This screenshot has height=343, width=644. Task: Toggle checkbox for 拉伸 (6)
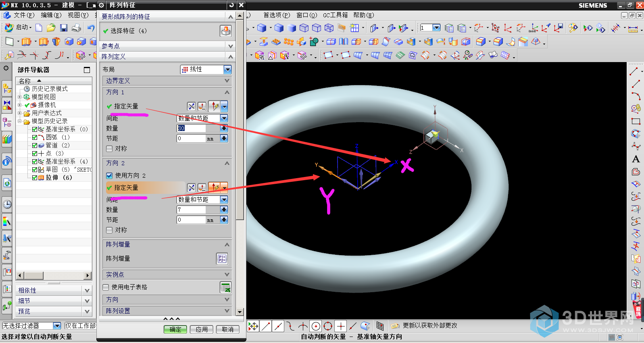coord(35,178)
